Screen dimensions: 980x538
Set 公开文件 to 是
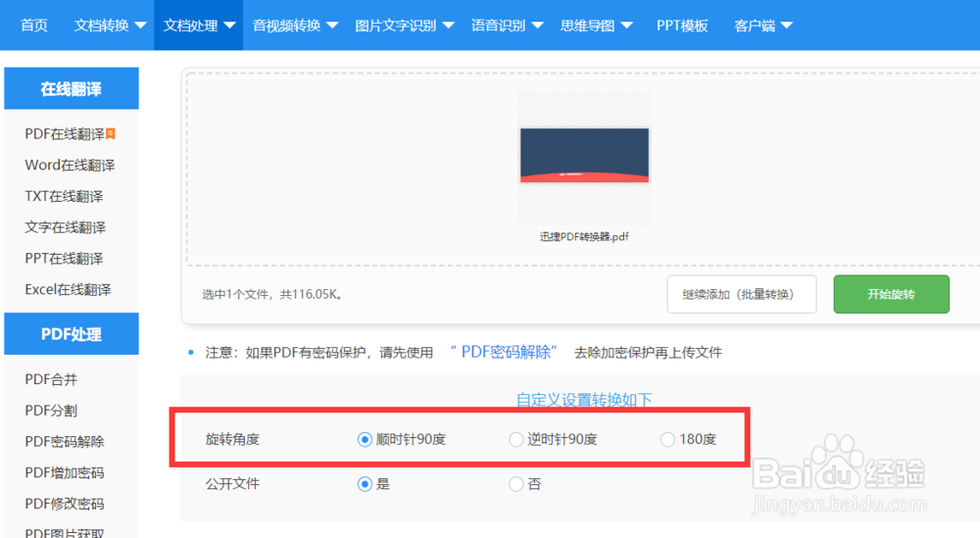365,484
